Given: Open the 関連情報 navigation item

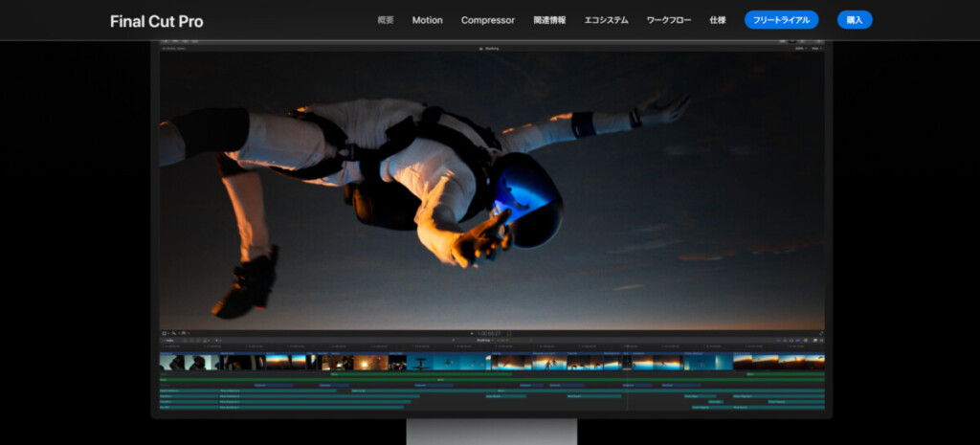Looking at the screenshot, I should 549,20.
